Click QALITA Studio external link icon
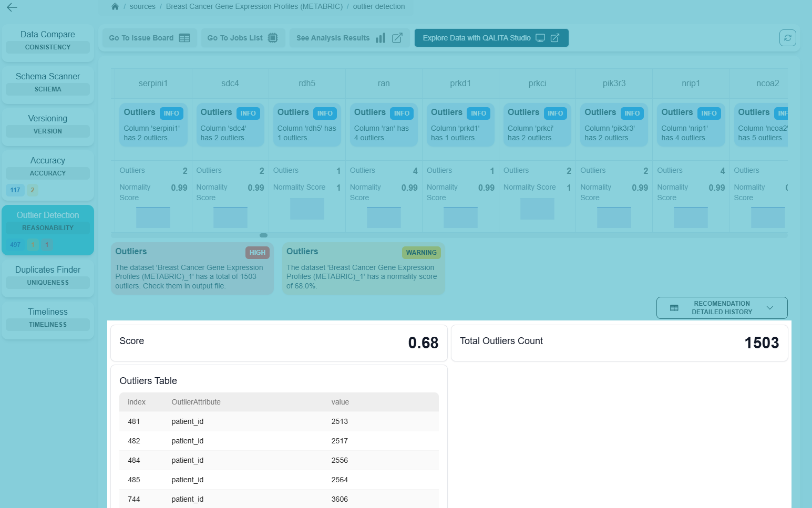The image size is (812, 508). pos(555,38)
